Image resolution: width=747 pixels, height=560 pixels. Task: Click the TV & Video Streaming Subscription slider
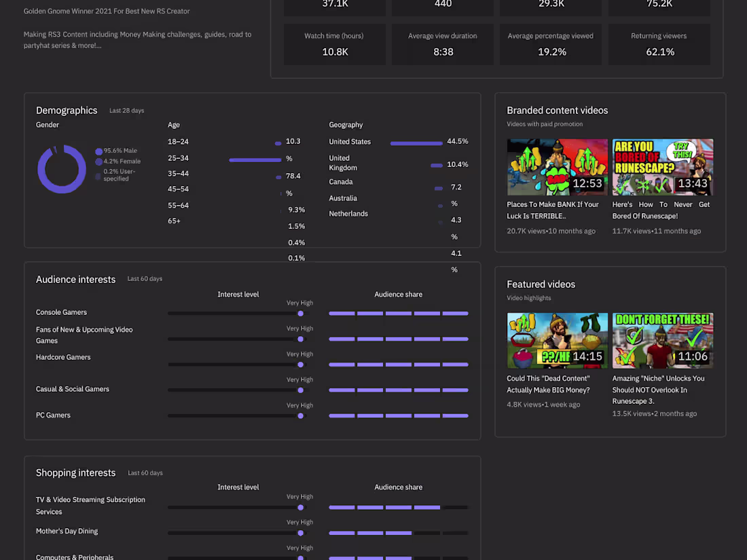(x=238, y=508)
